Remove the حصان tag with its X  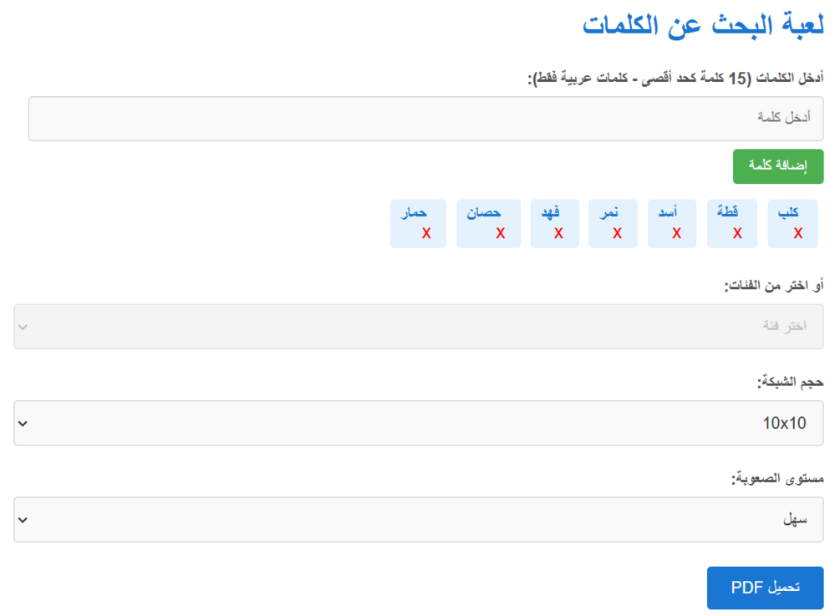click(x=501, y=233)
